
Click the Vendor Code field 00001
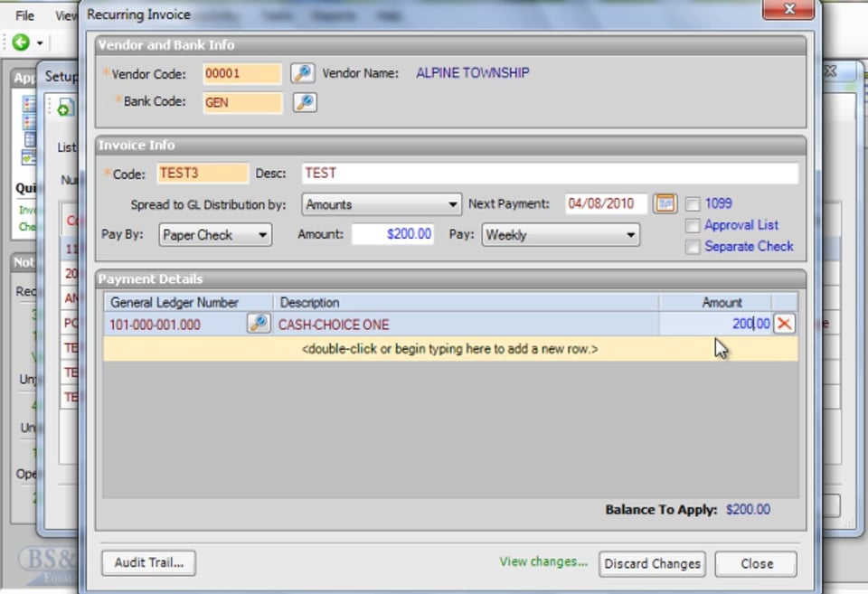click(242, 73)
